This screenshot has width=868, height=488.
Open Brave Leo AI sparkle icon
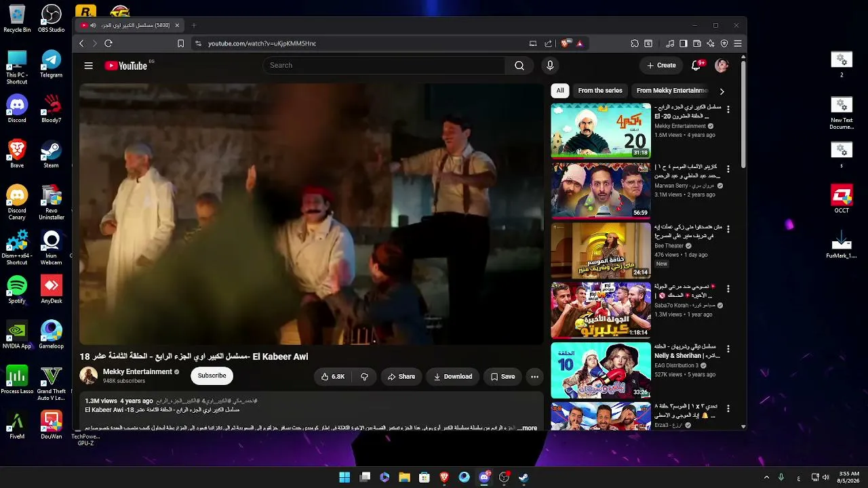tap(711, 43)
